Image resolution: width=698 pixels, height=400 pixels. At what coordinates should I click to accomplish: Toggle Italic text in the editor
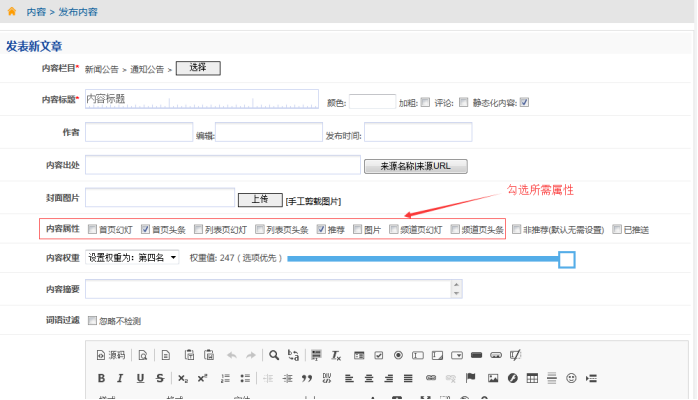119,378
